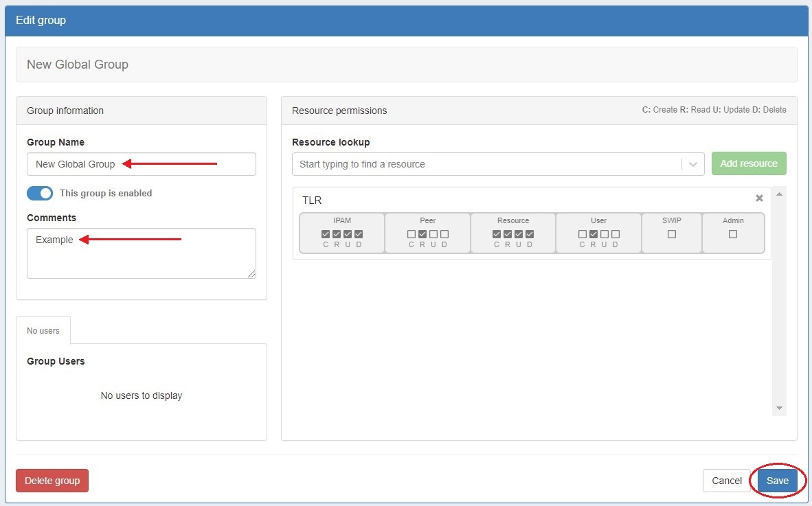This screenshot has width=812, height=506.
Task: Check the SWIP permission checkbox
Action: click(672, 234)
